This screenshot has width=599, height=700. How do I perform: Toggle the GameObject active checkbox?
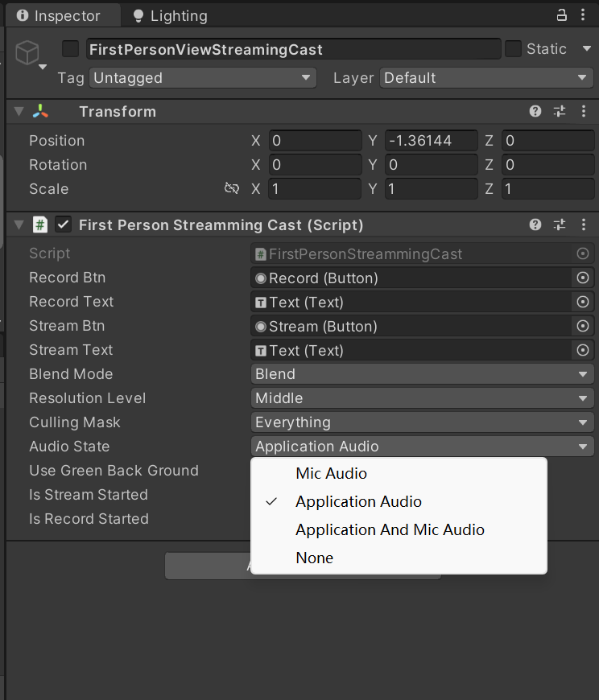(x=71, y=48)
